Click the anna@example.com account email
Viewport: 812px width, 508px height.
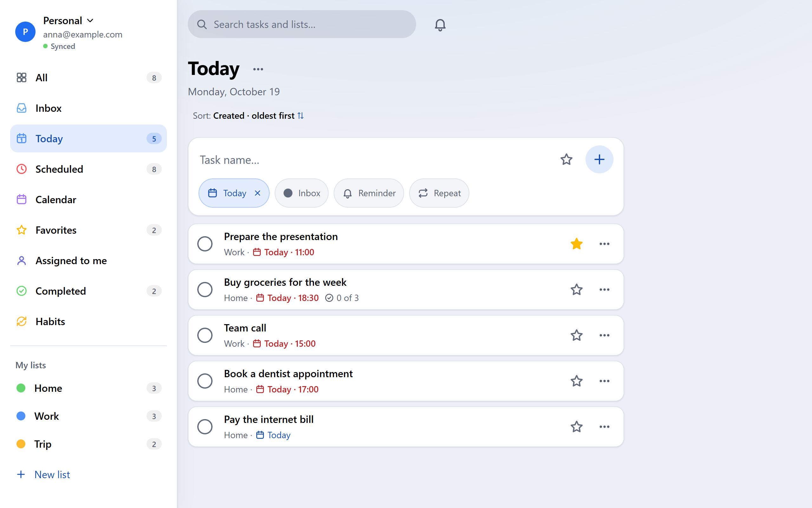point(82,34)
